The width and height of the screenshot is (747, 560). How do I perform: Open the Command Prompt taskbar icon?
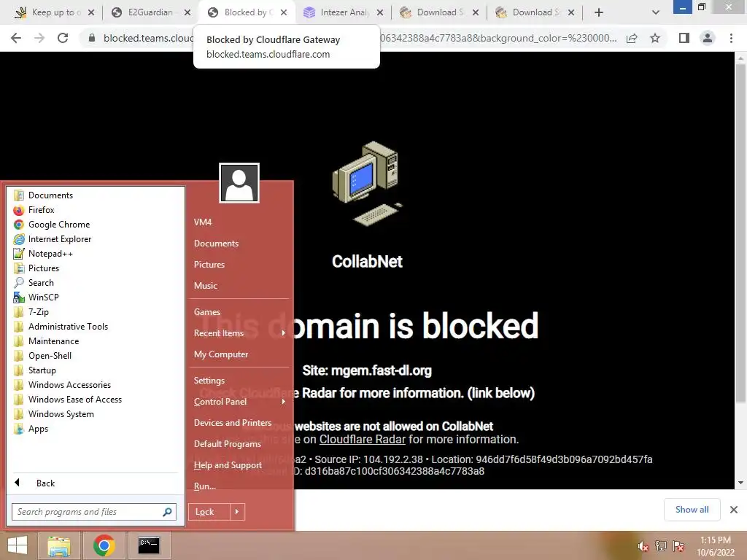click(x=148, y=545)
